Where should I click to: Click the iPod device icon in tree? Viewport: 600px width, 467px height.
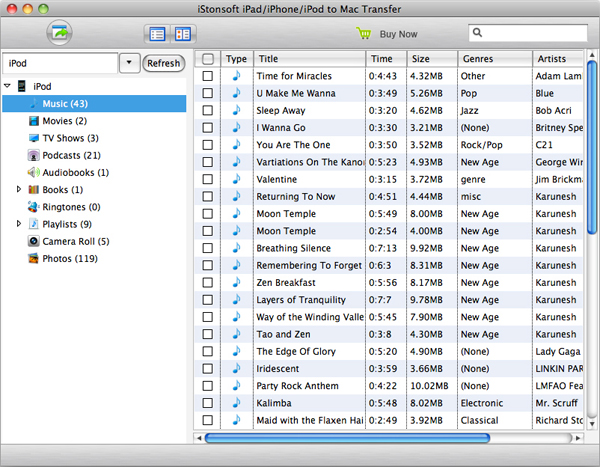pyautogui.click(x=22, y=86)
